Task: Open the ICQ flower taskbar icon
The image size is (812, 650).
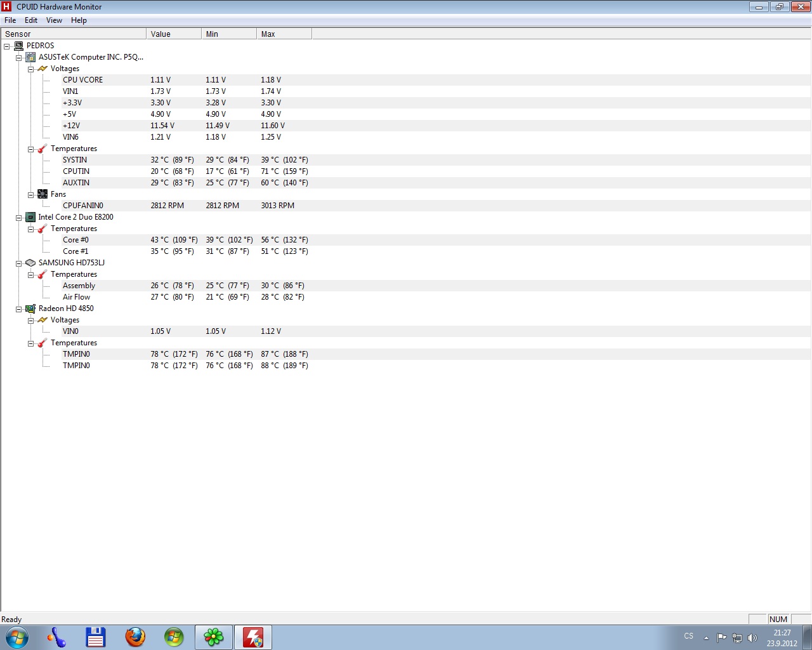Action: click(214, 637)
